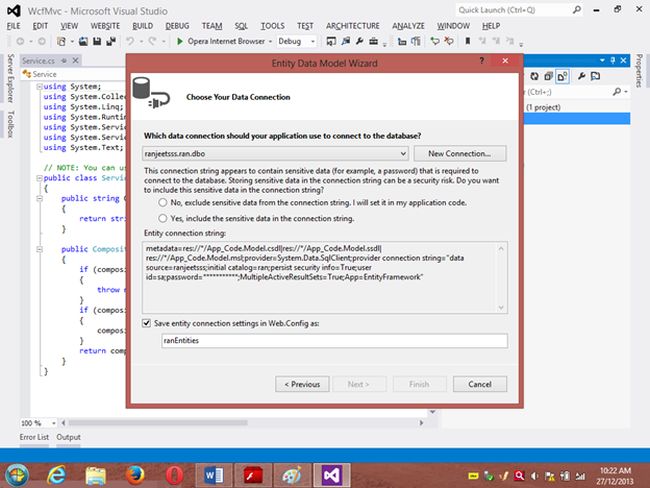Uncheck 'Save entity connection settings in Web.Config'
The width and height of the screenshot is (650, 488).
(x=146, y=323)
